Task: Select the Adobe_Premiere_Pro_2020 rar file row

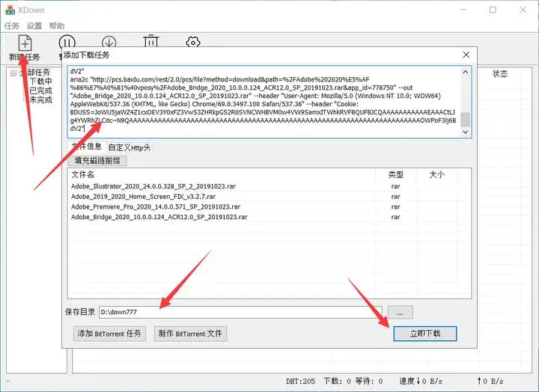Action: pyautogui.click(x=269, y=206)
